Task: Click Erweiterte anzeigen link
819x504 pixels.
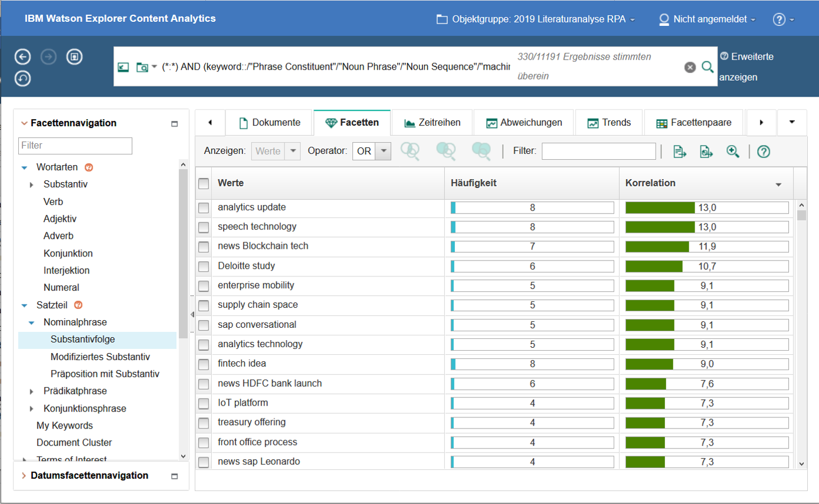Action: tap(747, 67)
